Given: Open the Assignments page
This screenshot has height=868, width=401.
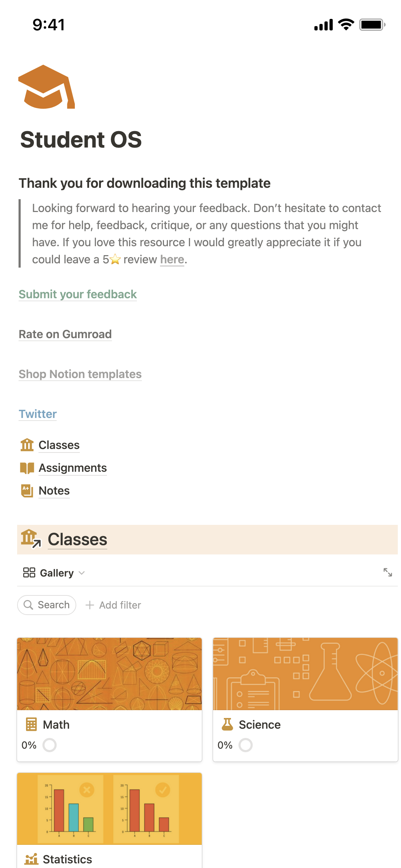Looking at the screenshot, I should pyautogui.click(x=73, y=468).
